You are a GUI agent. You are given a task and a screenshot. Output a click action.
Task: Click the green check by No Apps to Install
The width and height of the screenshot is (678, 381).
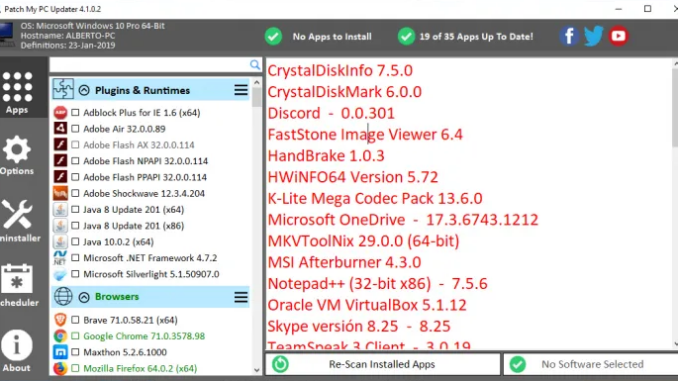tap(273, 36)
